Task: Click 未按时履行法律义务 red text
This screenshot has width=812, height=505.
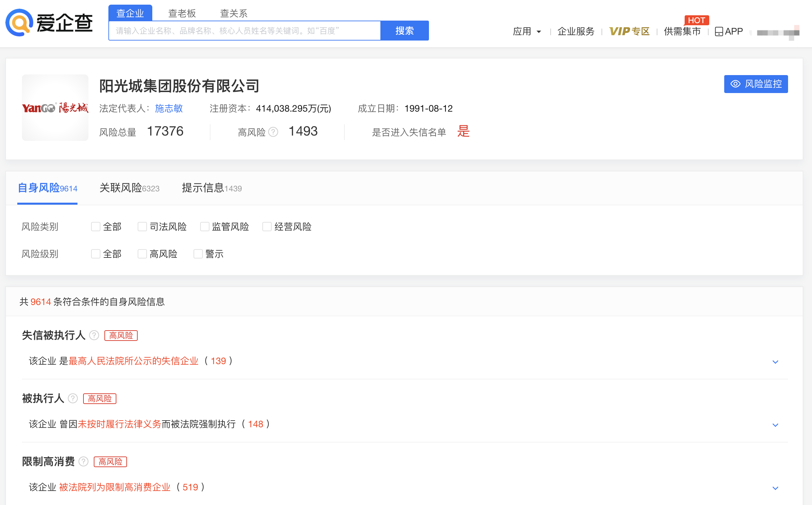Action: point(119,424)
